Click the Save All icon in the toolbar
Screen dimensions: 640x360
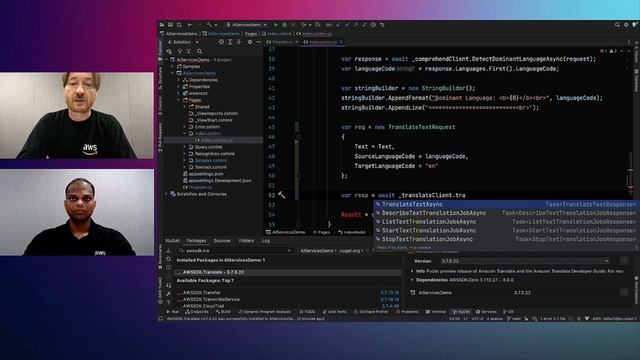pos(170,25)
